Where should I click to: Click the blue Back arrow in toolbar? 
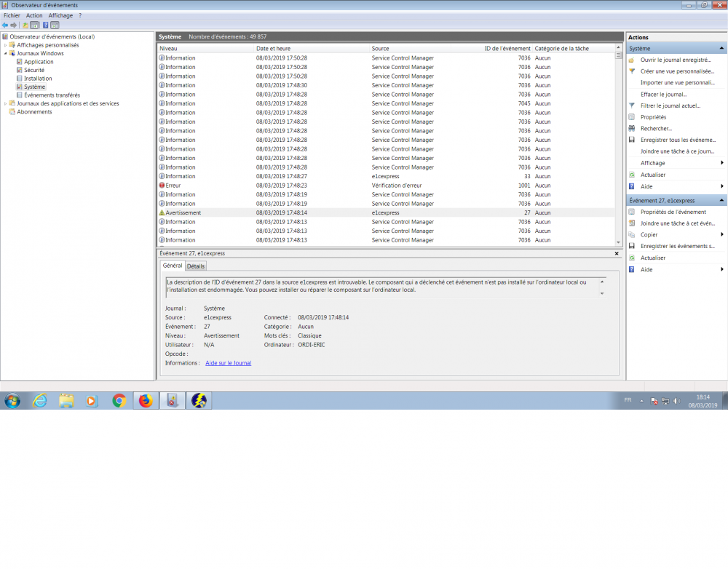pyautogui.click(x=5, y=25)
